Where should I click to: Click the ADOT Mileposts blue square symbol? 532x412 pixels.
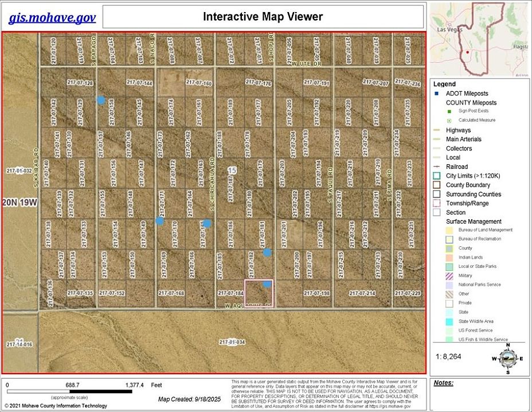(436, 94)
